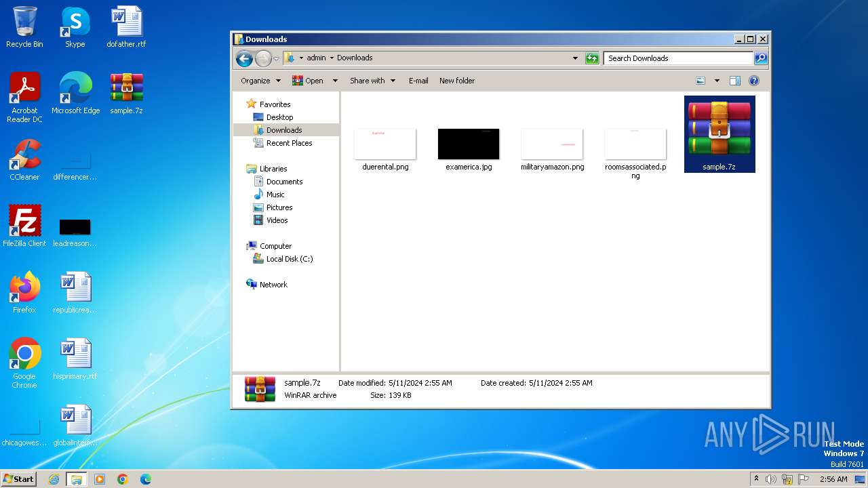This screenshot has height=488, width=868.
Task: Expand the admin breadcrumb arrow
Action: coord(332,58)
